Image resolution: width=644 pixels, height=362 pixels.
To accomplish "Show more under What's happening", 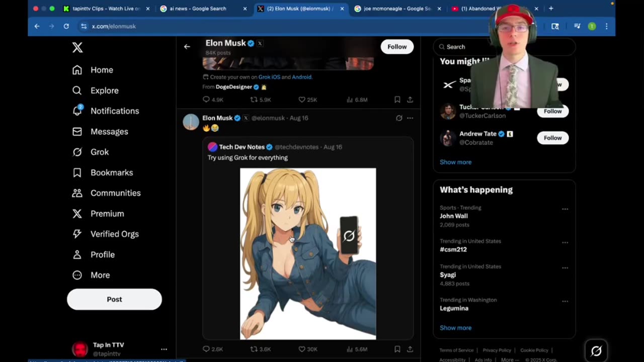I will [455, 328].
